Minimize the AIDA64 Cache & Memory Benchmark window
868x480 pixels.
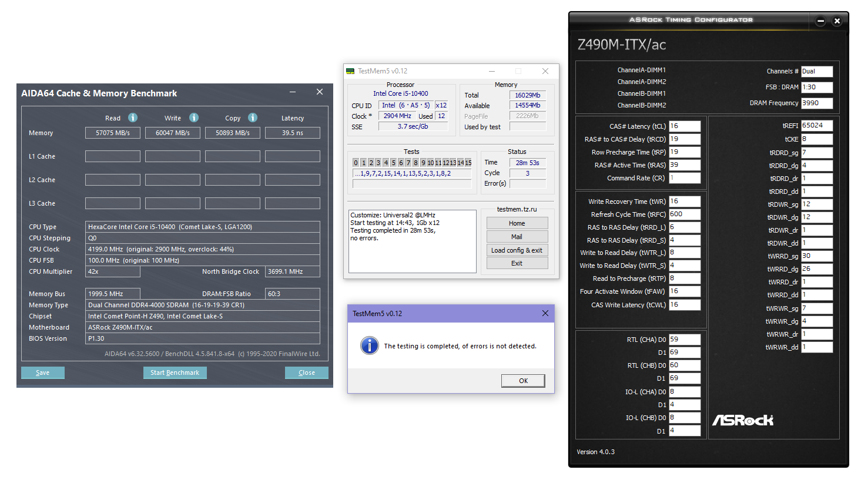pos(293,92)
